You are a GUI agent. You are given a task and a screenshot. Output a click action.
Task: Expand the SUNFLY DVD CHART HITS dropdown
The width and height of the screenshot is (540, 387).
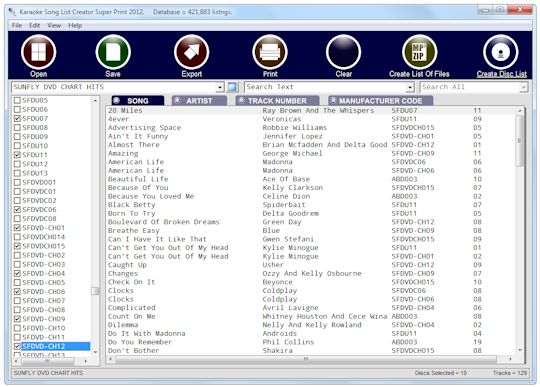[220, 87]
